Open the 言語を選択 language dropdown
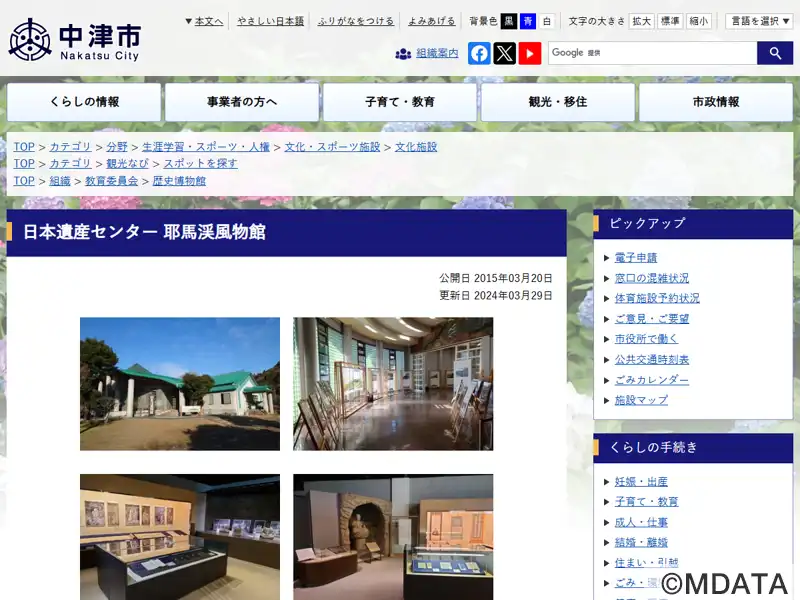Image resolution: width=800 pixels, height=600 pixels. pyautogui.click(x=759, y=21)
